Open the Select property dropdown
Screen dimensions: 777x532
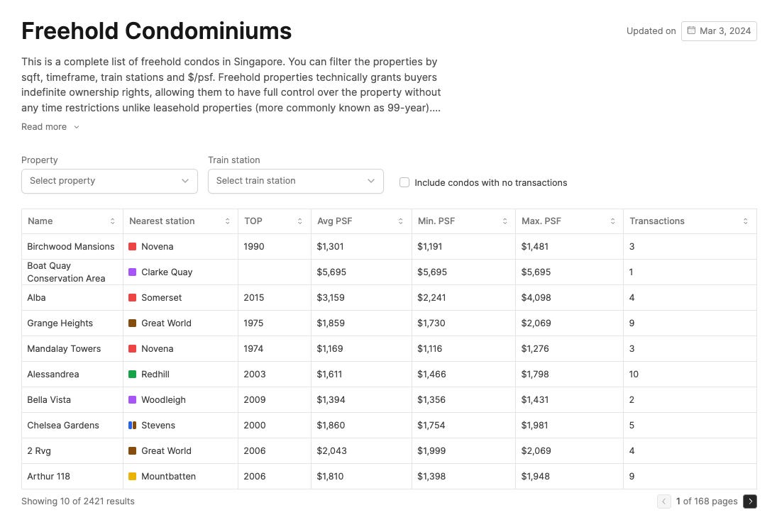click(109, 181)
